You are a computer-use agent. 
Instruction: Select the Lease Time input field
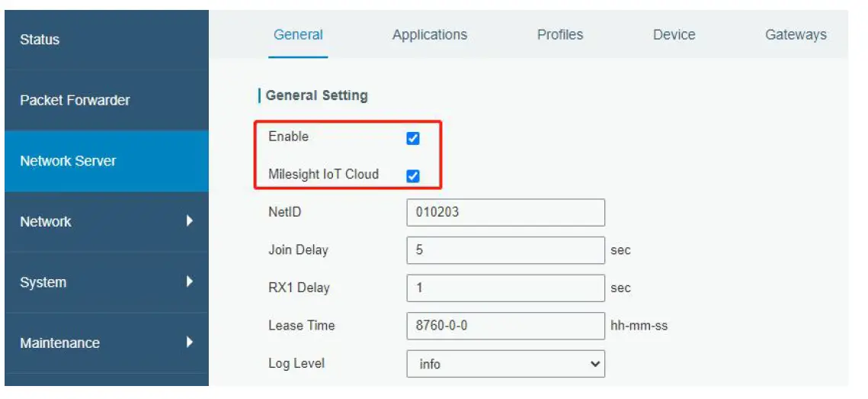(x=505, y=326)
